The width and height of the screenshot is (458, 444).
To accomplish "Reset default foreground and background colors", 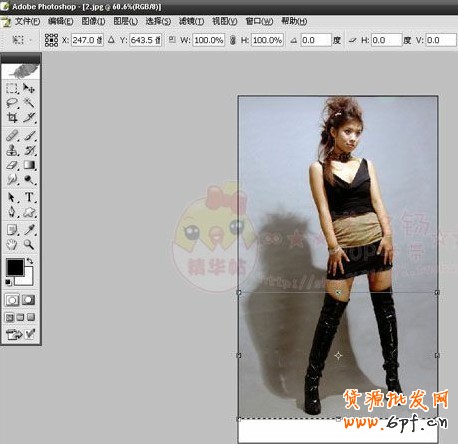I will click(x=9, y=283).
